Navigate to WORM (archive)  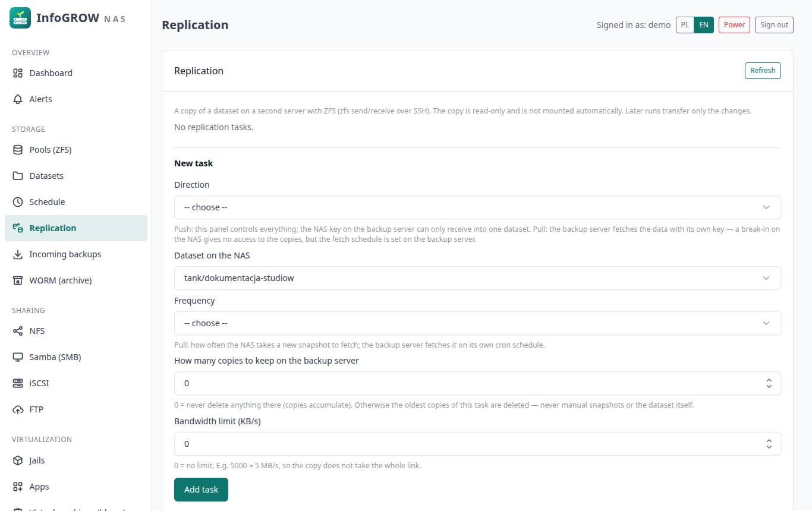click(x=76, y=280)
